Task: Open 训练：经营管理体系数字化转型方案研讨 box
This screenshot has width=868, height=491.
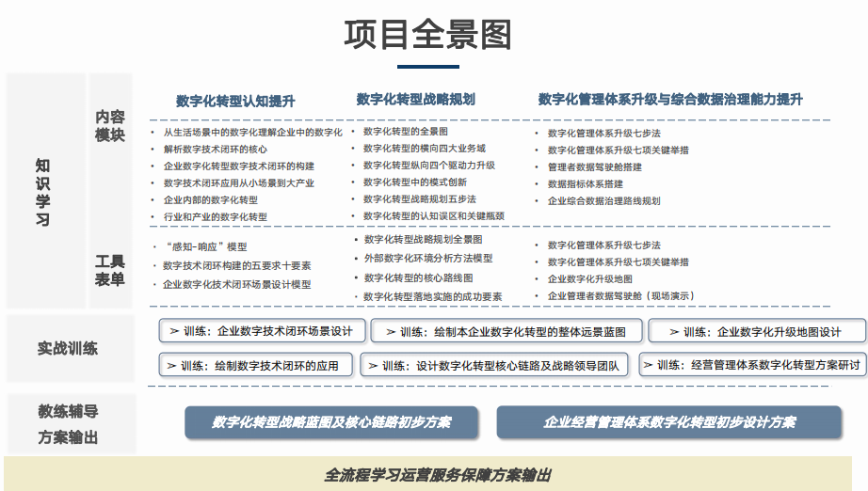Action: 752,365
